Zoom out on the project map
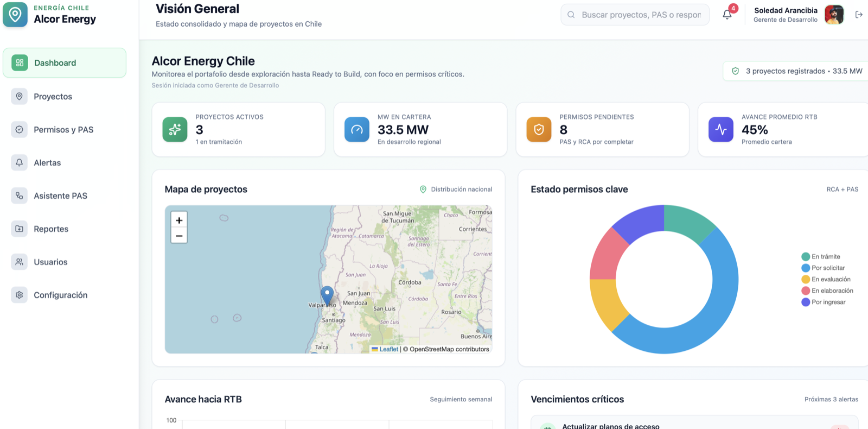This screenshot has height=429, width=868. 179,236
